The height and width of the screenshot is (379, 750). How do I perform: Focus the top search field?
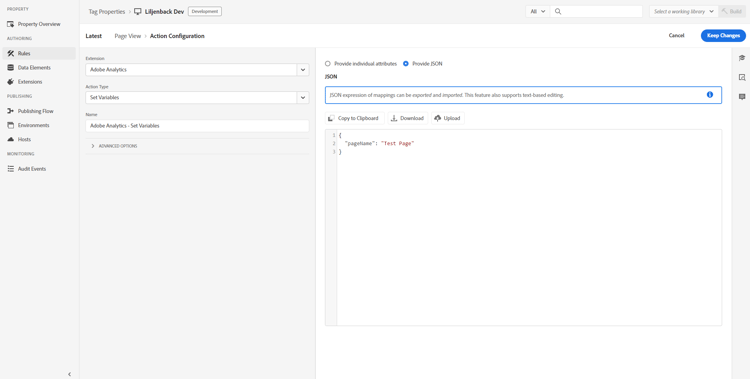pyautogui.click(x=596, y=11)
